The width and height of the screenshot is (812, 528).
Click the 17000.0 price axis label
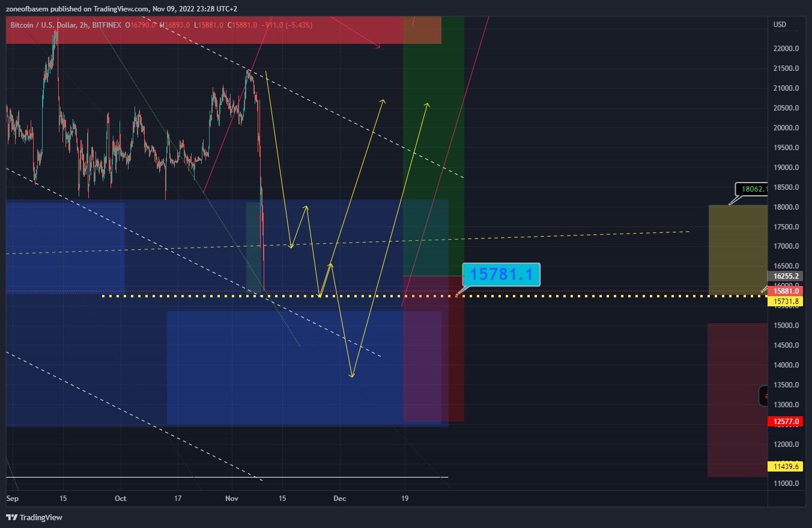tap(786, 246)
